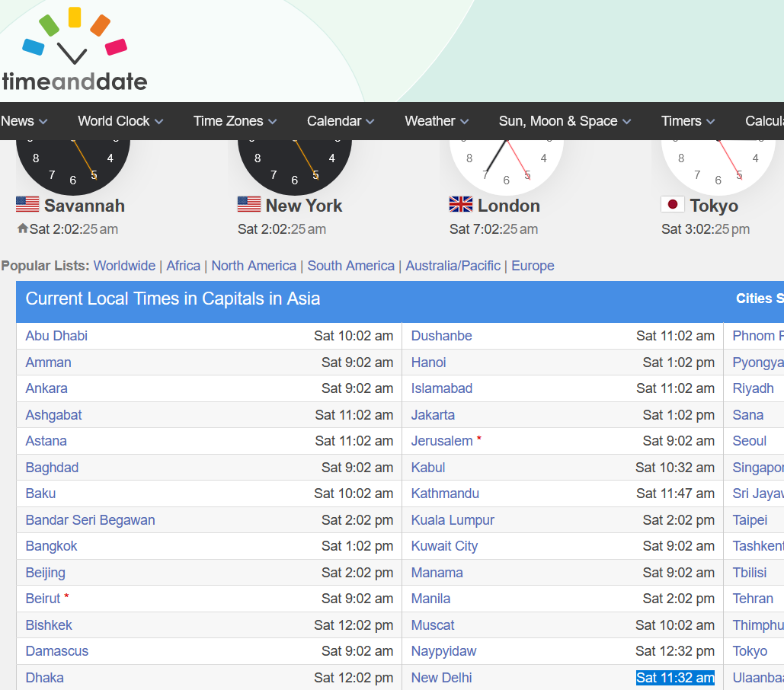Click the UK flag beside London
The height and width of the screenshot is (690, 784).
(460, 204)
